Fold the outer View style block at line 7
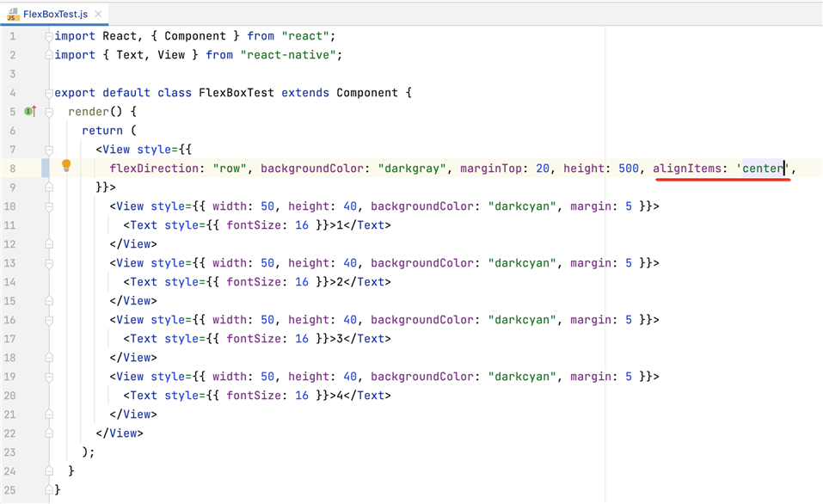This screenshot has width=823, height=504. (x=49, y=150)
